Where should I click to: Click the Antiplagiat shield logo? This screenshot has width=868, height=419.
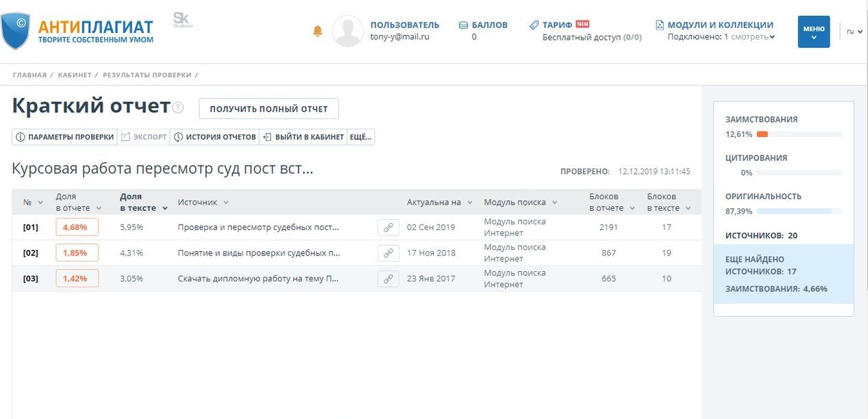[x=15, y=31]
